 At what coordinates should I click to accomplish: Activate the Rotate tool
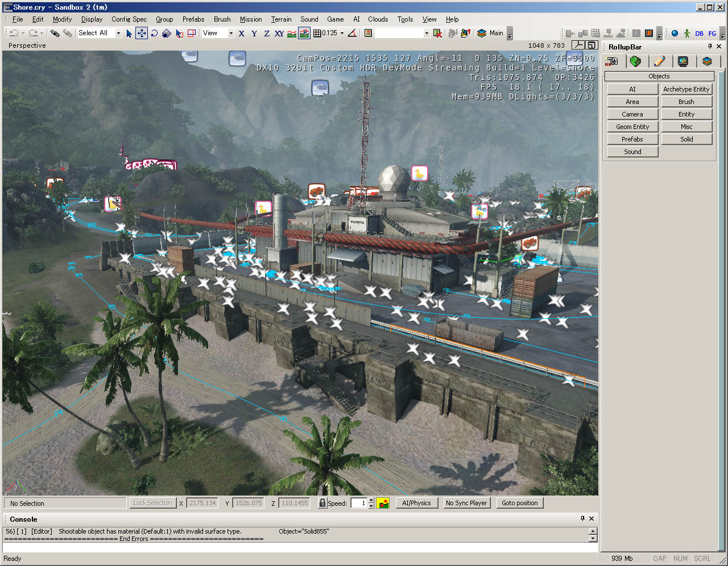(x=154, y=34)
